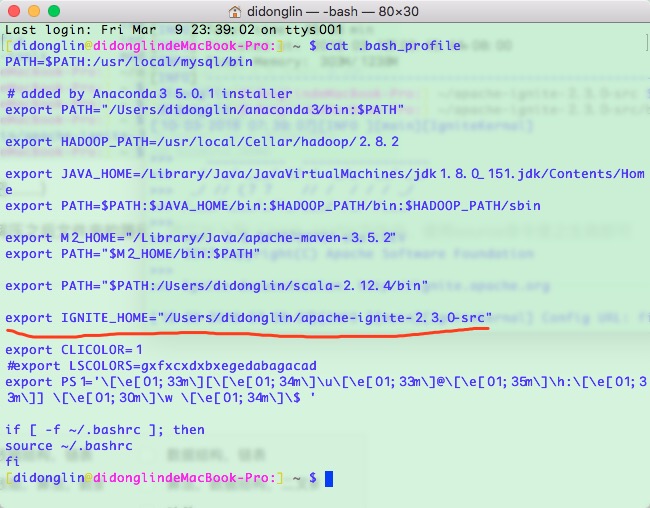Viewport: 650px width, 508px height.
Task: Click the window title 'didonglin — -bash — 80×30'
Action: pyautogui.click(x=332, y=12)
